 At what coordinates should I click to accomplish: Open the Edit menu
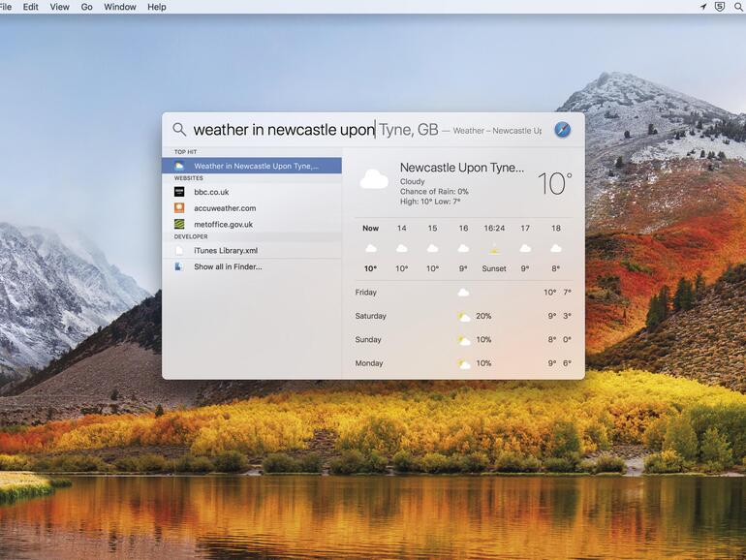pos(31,7)
